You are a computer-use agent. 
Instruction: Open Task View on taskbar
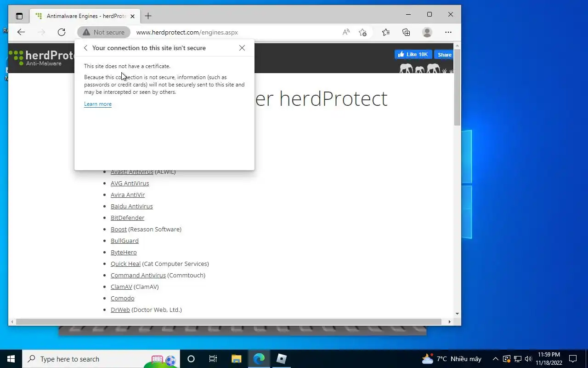tap(213, 359)
